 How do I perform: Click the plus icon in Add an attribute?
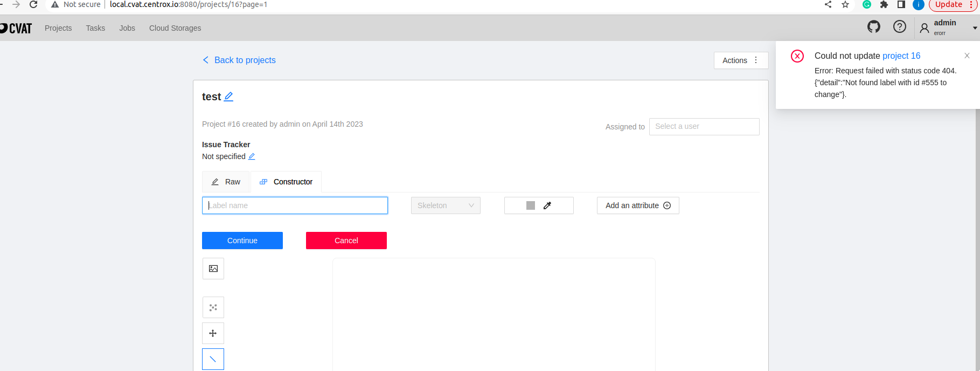pos(667,205)
